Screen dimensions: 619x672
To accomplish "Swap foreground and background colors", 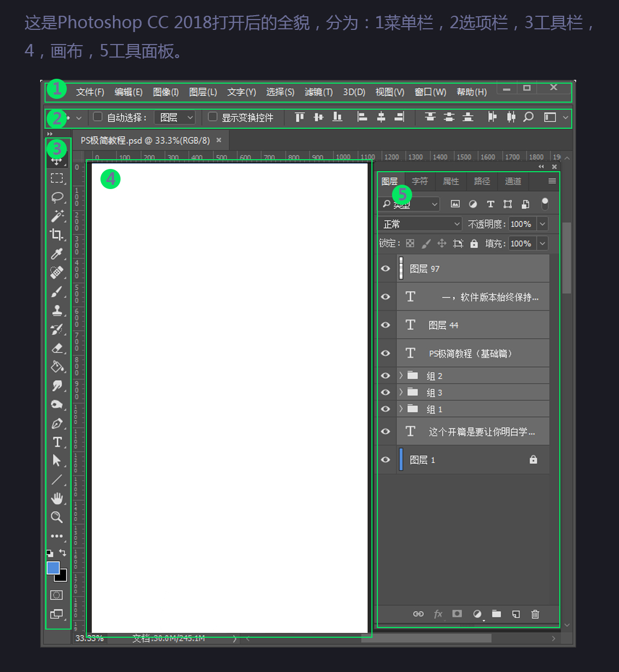I will [x=63, y=552].
